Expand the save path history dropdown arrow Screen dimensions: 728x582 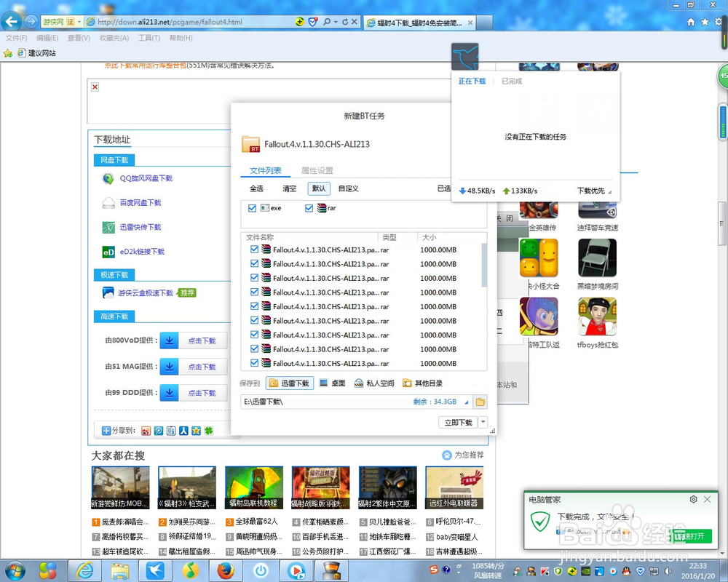tap(466, 402)
